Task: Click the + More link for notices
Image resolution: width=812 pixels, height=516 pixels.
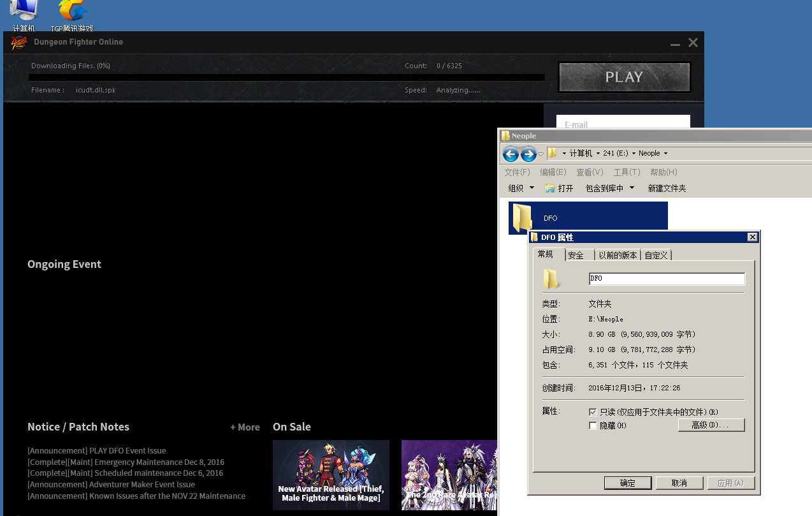Action: click(245, 427)
